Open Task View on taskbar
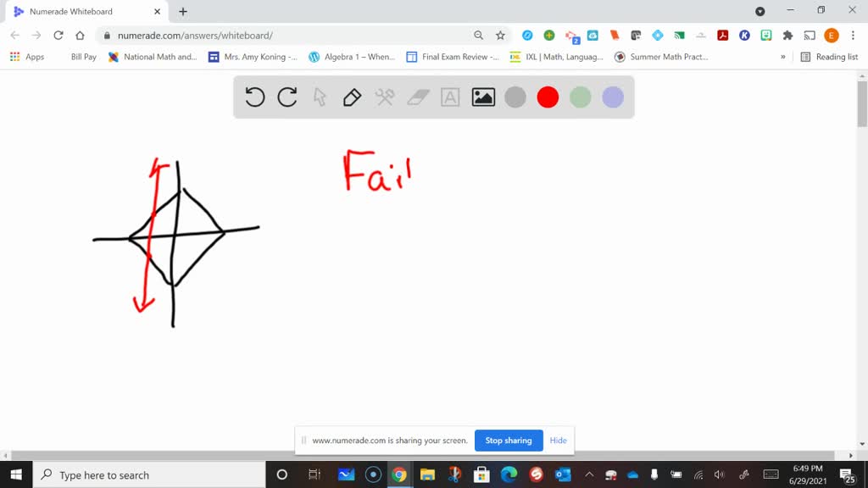The height and width of the screenshot is (488, 868). coord(314,474)
